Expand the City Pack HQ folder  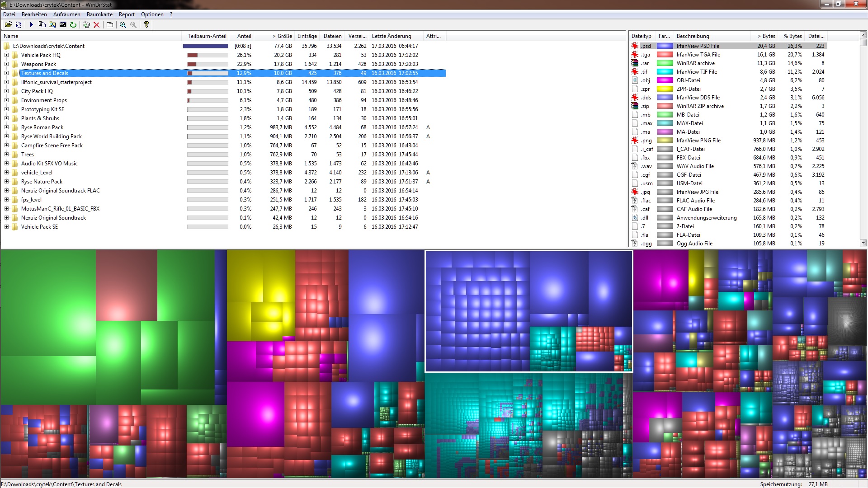click(x=6, y=91)
